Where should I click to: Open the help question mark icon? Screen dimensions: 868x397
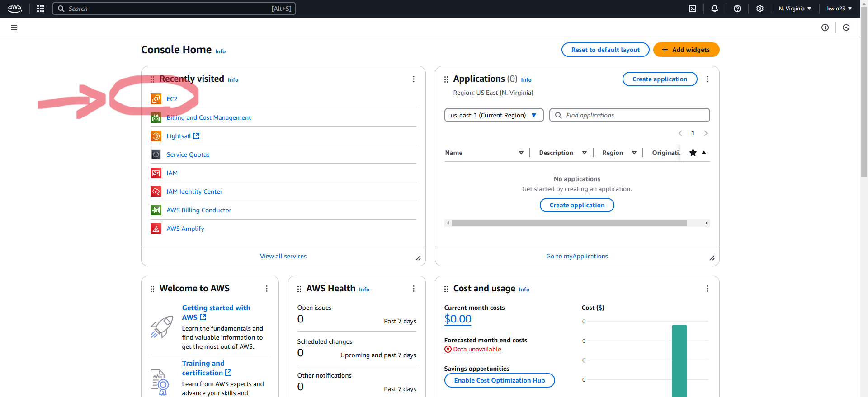pos(737,9)
